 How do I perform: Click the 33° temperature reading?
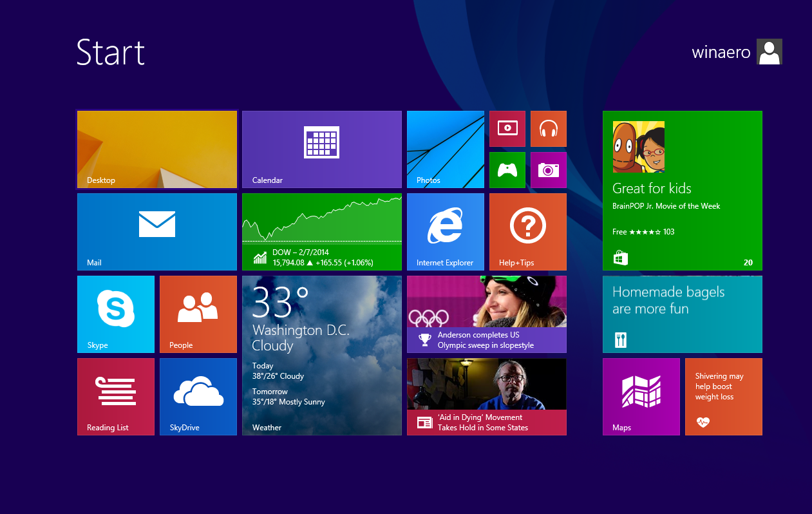(281, 303)
